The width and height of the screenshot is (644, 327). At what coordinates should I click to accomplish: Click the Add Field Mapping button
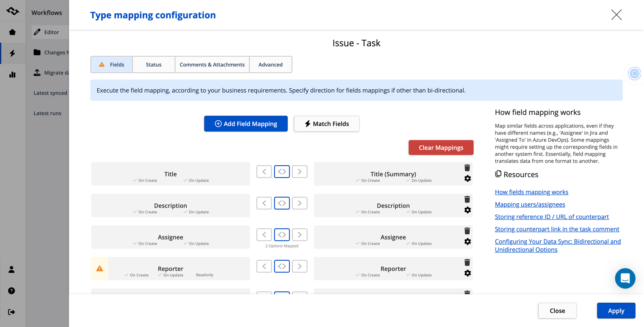(246, 124)
